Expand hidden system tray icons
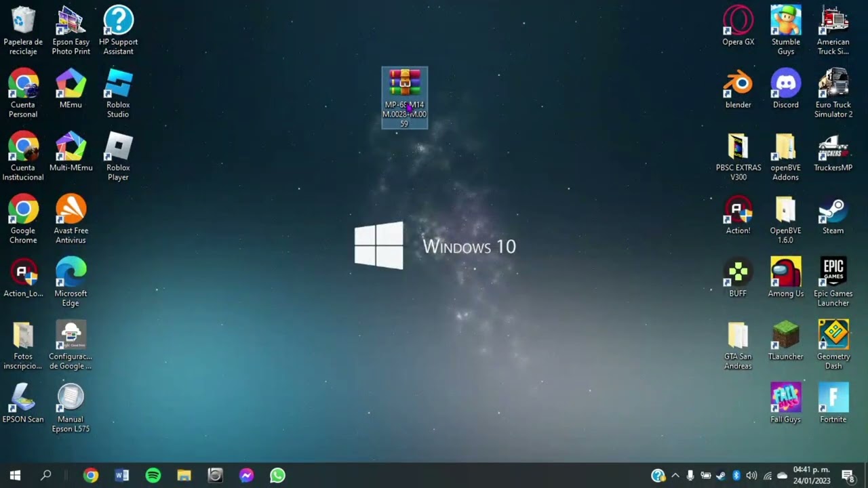The width and height of the screenshot is (868, 488). (x=675, y=476)
